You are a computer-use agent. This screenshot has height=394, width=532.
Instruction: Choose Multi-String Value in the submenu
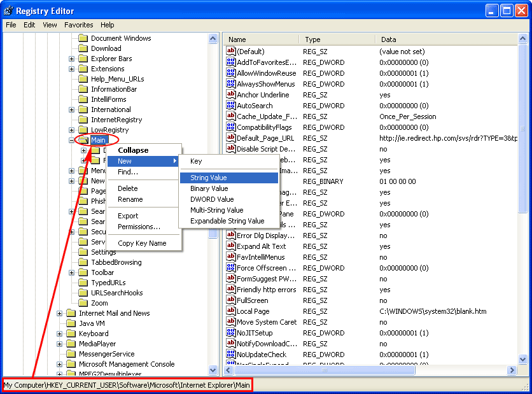(229, 210)
